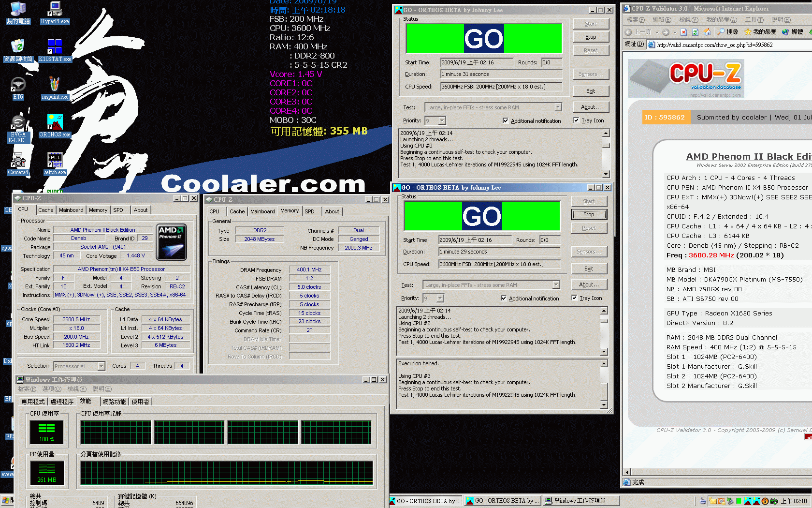Click Stop button in upper ORTHOS window
Screen dimensions: 812x508
tap(591, 37)
